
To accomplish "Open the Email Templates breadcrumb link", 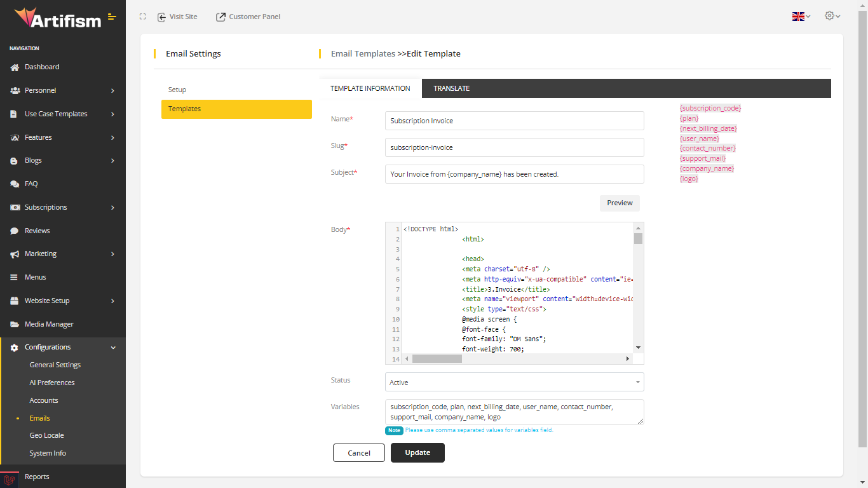I will (363, 54).
